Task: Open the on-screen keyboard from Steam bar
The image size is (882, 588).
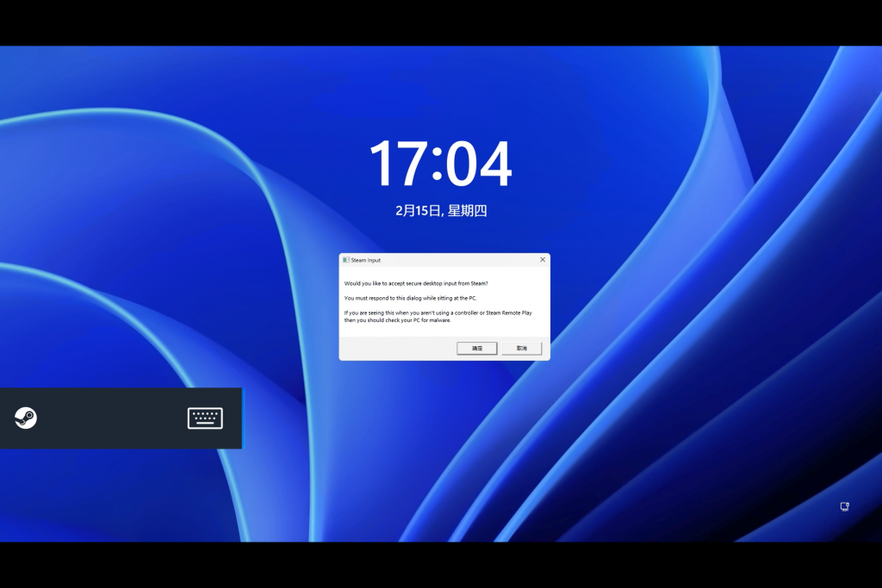Action: [205, 418]
